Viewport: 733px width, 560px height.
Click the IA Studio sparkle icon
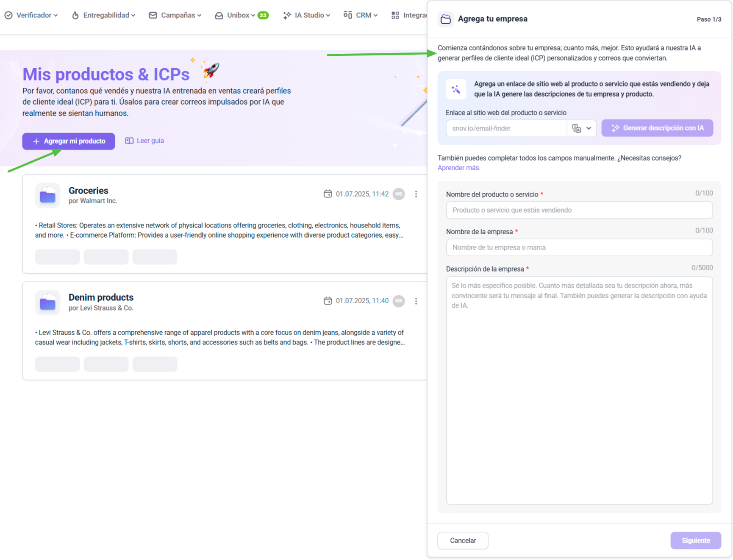[287, 15]
